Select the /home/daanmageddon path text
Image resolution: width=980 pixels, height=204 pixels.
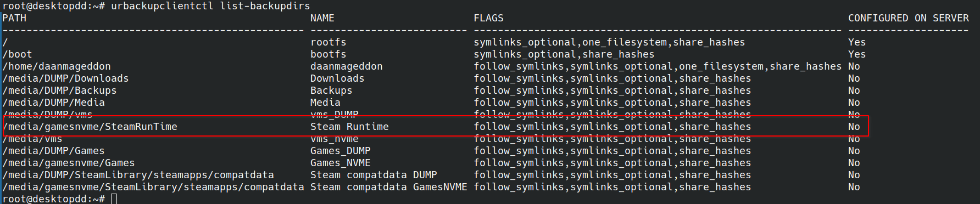[57, 66]
